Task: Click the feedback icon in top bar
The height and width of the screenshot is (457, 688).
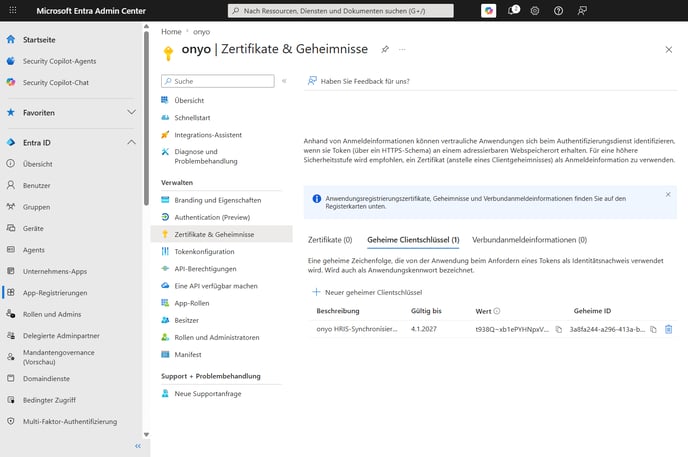Action: tap(582, 11)
